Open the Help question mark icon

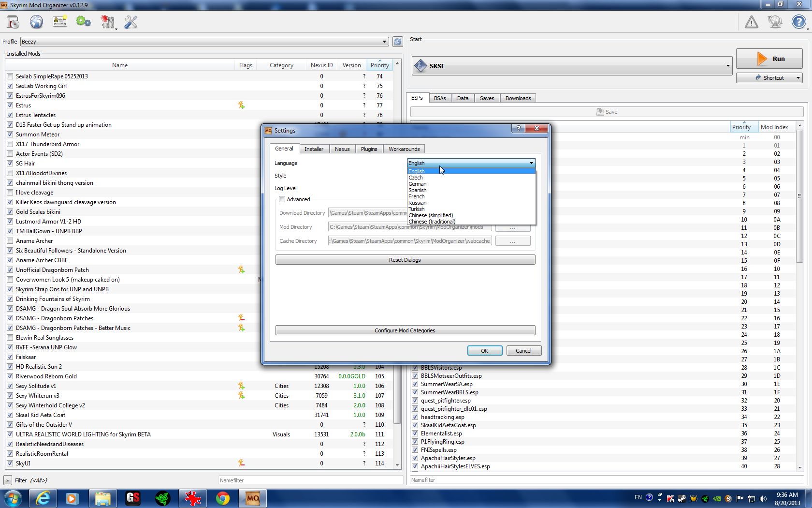coord(798,22)
